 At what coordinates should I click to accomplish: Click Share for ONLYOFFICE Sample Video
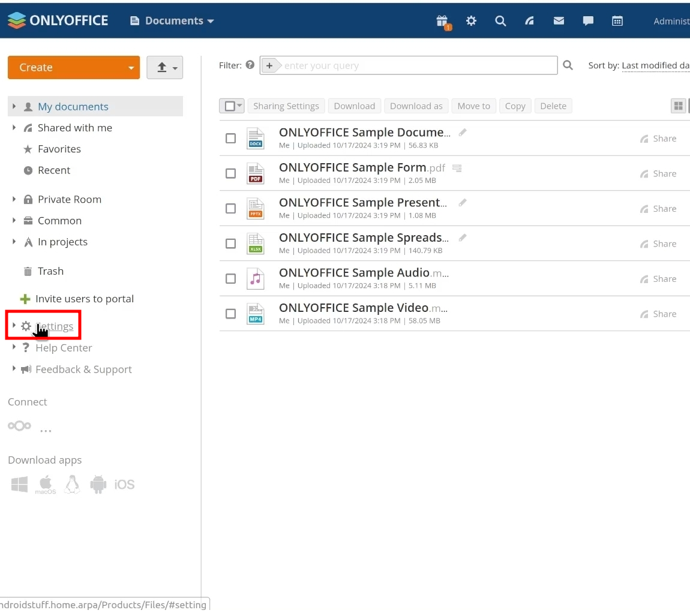(x=659, y=314)
